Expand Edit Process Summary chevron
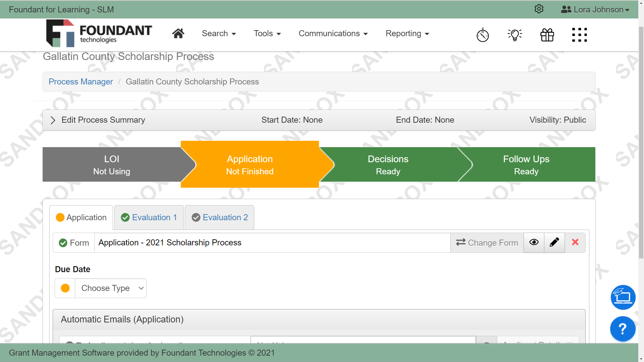Image resolution: width=644 pixels, height=362 pixels. 53,120
